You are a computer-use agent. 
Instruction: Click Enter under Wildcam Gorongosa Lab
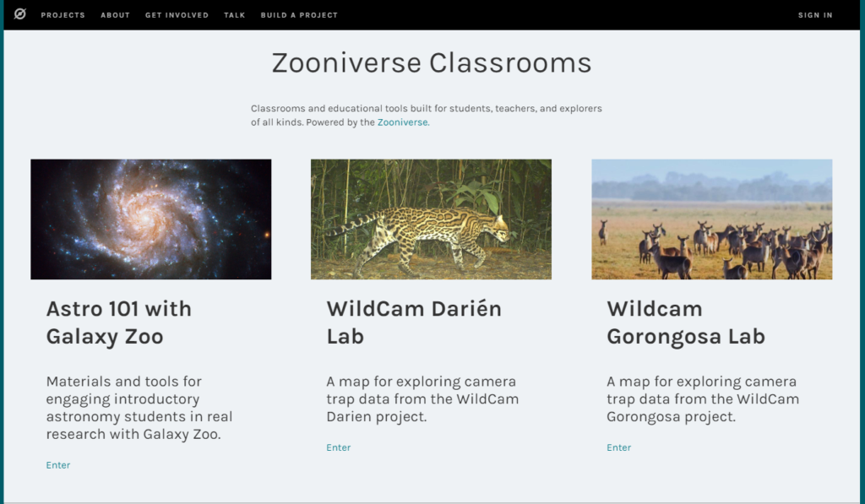coord(618,447)
